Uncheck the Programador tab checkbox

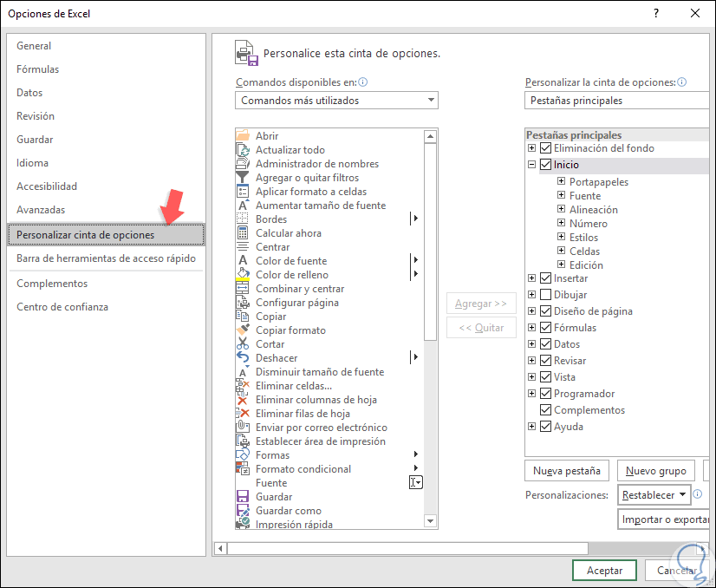point(545,393)
